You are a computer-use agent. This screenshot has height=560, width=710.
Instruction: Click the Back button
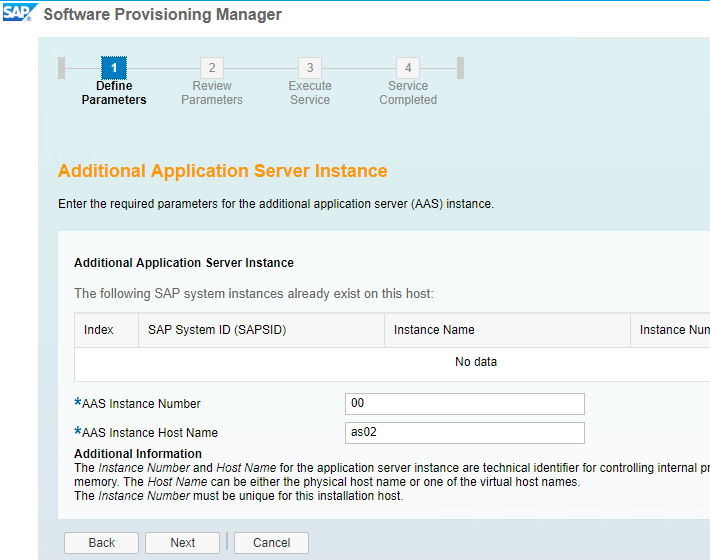pyautogui.click(x=101, y=543)
